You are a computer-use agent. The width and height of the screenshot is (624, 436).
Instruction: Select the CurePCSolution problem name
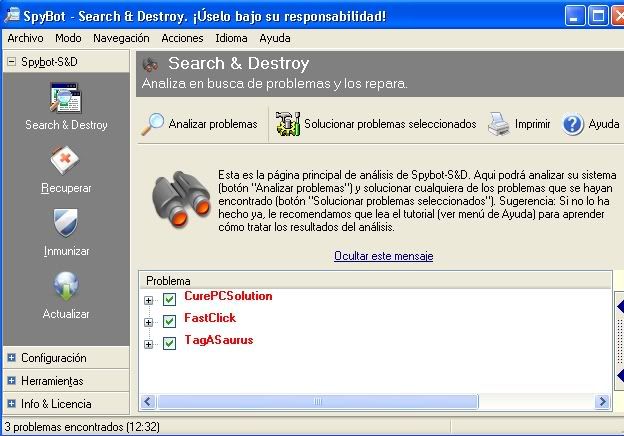point(228,296)
